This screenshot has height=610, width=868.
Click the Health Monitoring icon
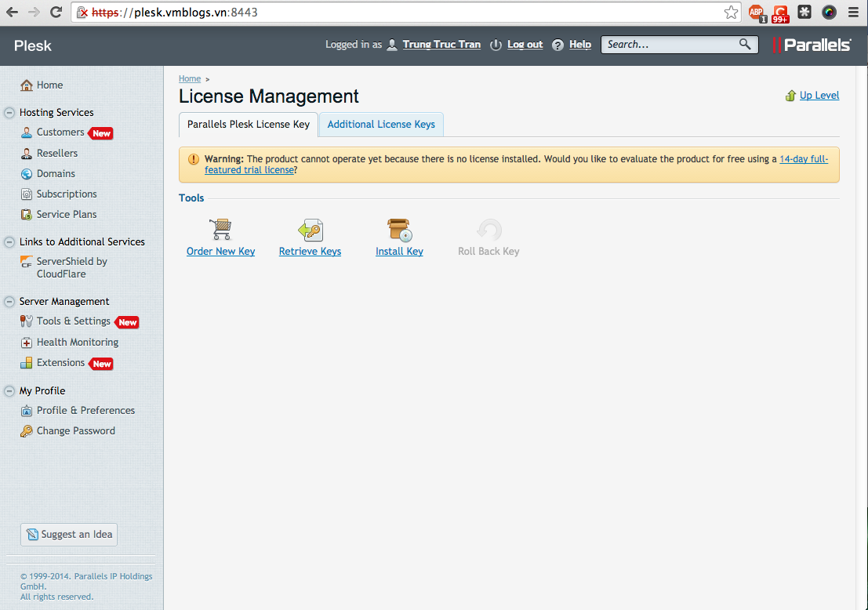tap(27, 343)
